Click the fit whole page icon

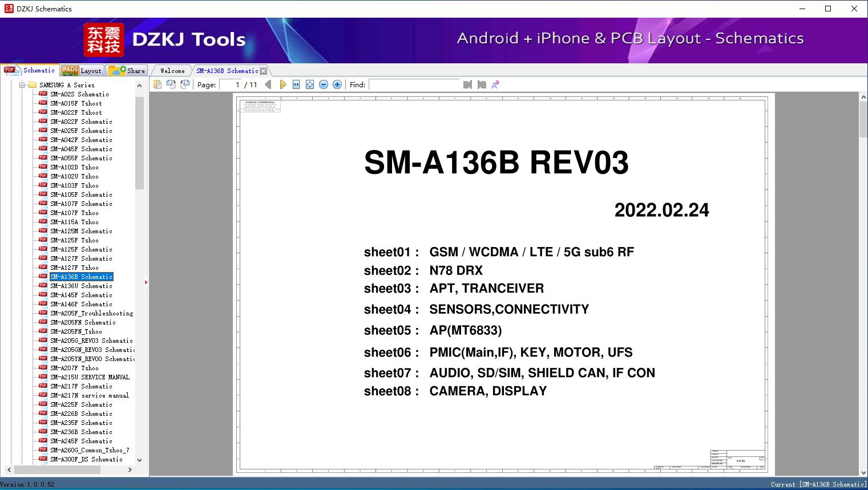[x=310, y=84]
